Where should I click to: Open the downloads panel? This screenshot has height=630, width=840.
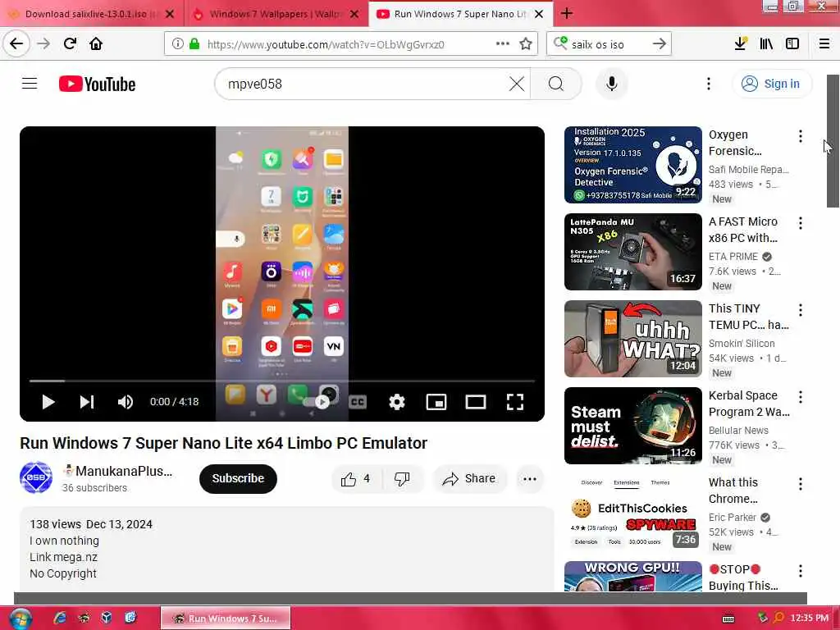point(741,44)
